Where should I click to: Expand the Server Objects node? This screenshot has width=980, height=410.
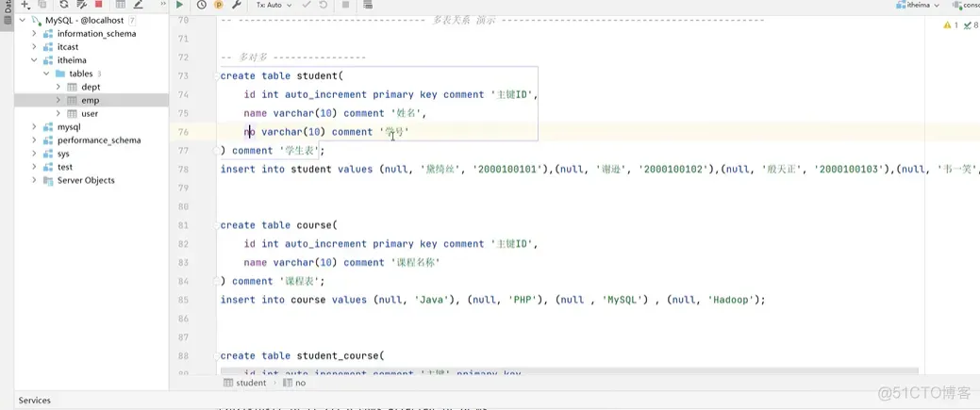pos(34,180)
